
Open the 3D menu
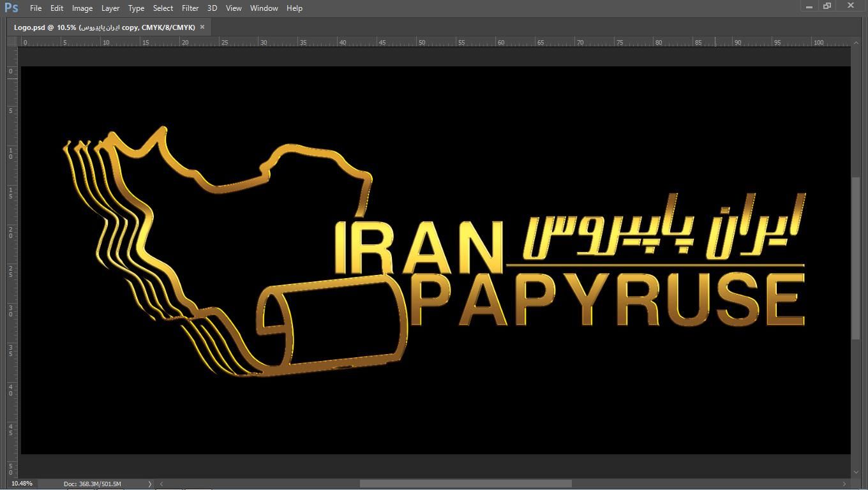point(212,8)
